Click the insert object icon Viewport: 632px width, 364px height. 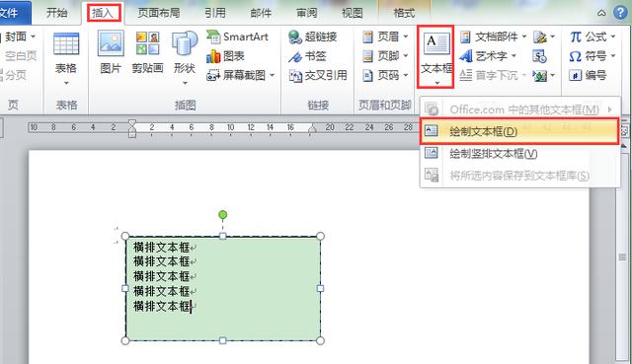click(x=540, y=75)
